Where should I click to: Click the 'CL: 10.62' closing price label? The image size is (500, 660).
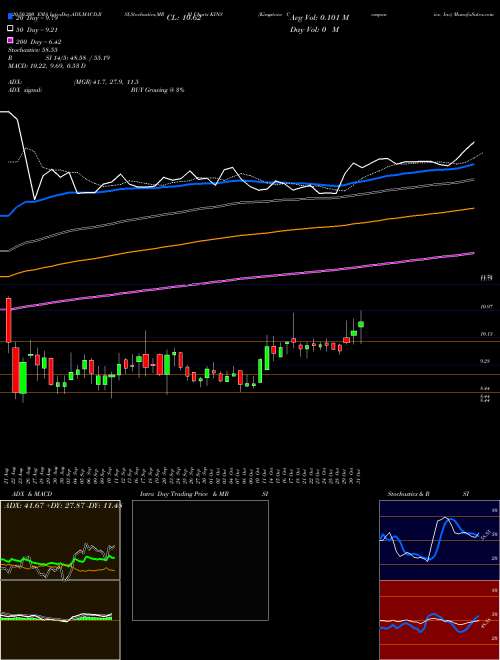185,18
